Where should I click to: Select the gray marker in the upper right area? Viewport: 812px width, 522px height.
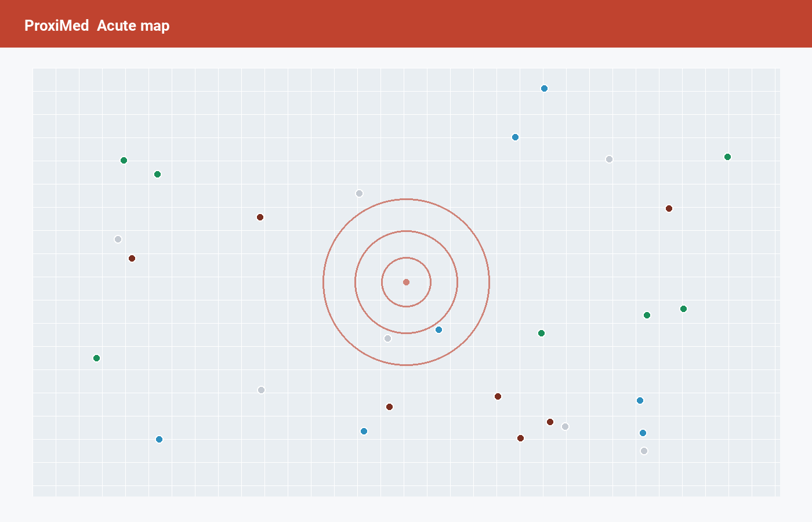609,159
